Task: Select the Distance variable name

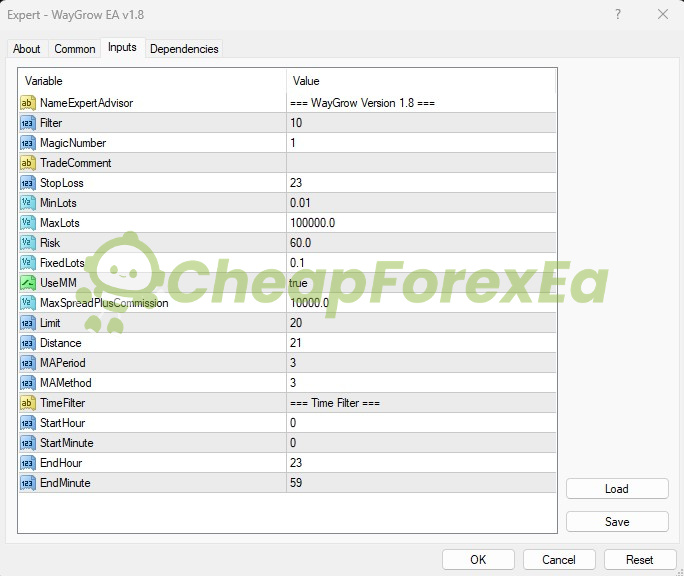Action: (x=61, y=343)
